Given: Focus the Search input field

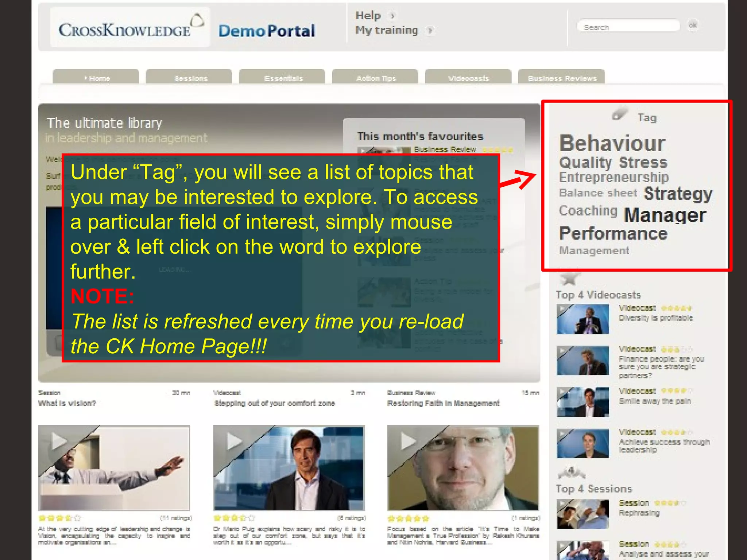Looking at the screenshot, I should [x=628, y=26].
